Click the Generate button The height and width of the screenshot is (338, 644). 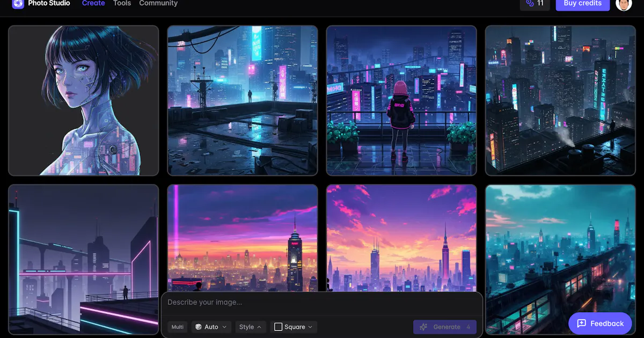[x=445, y=327]
